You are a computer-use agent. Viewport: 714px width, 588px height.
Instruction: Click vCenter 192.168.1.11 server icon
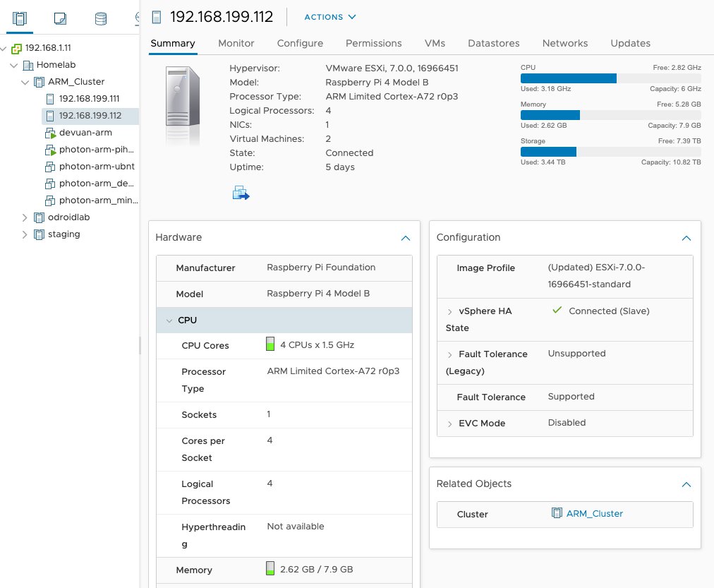click(16, 48)
